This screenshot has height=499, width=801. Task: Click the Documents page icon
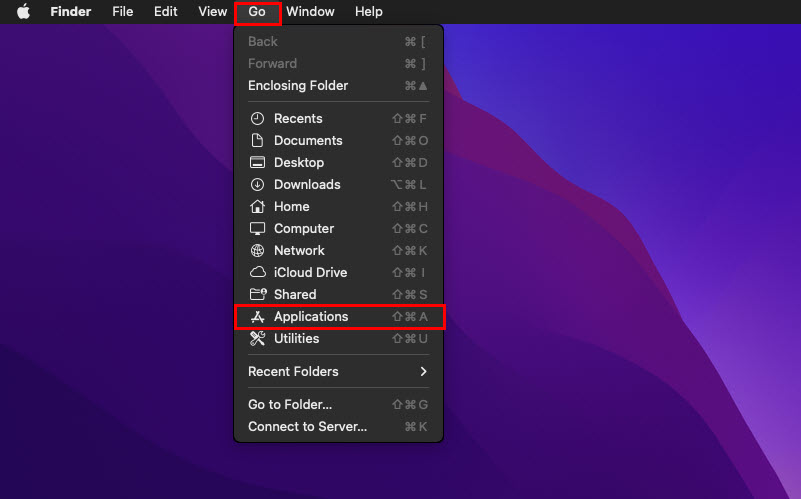(257, 140)
